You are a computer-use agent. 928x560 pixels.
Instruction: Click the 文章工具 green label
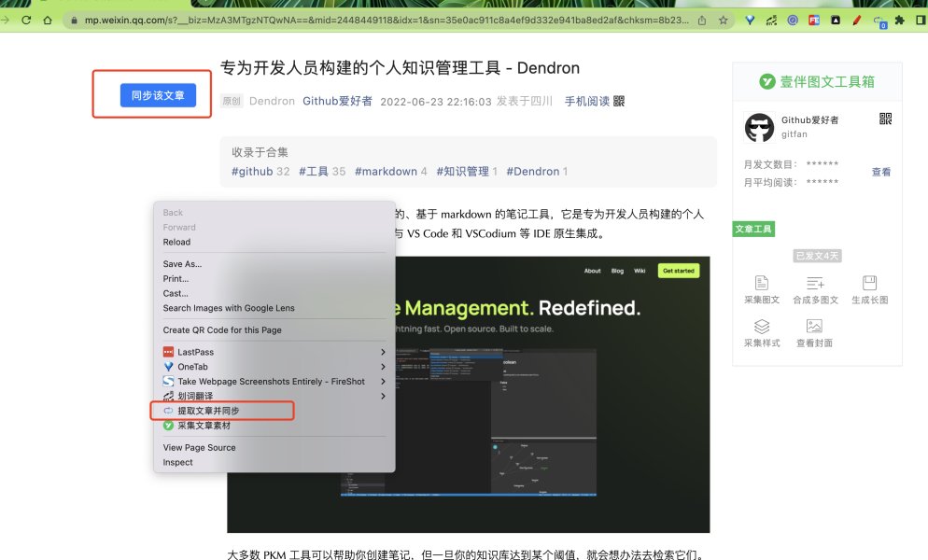(x=753, y=229)
